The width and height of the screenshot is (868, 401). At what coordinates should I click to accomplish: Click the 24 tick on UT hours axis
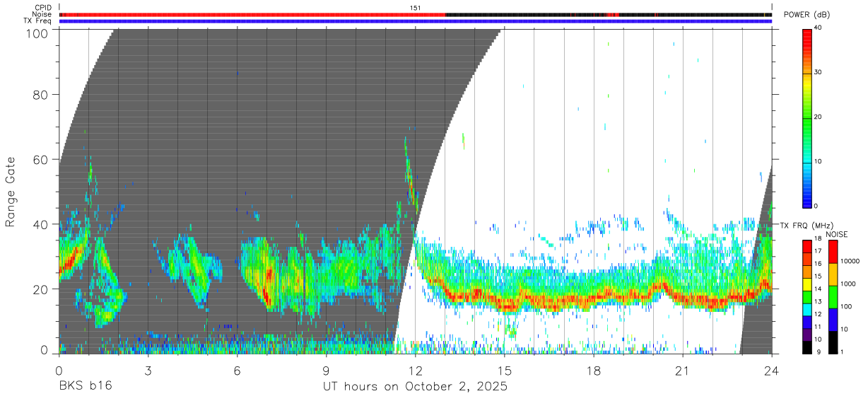[x=772, y=370]
